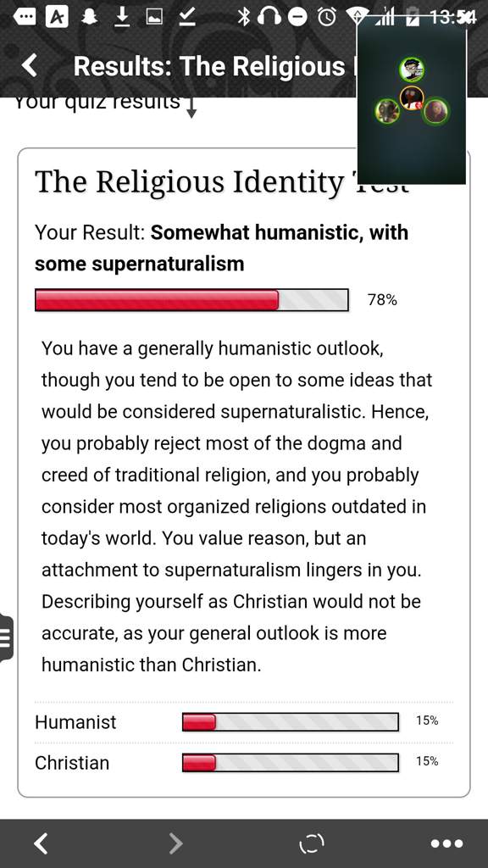Tap the headphones icon in the status bar

click(269, 18)
